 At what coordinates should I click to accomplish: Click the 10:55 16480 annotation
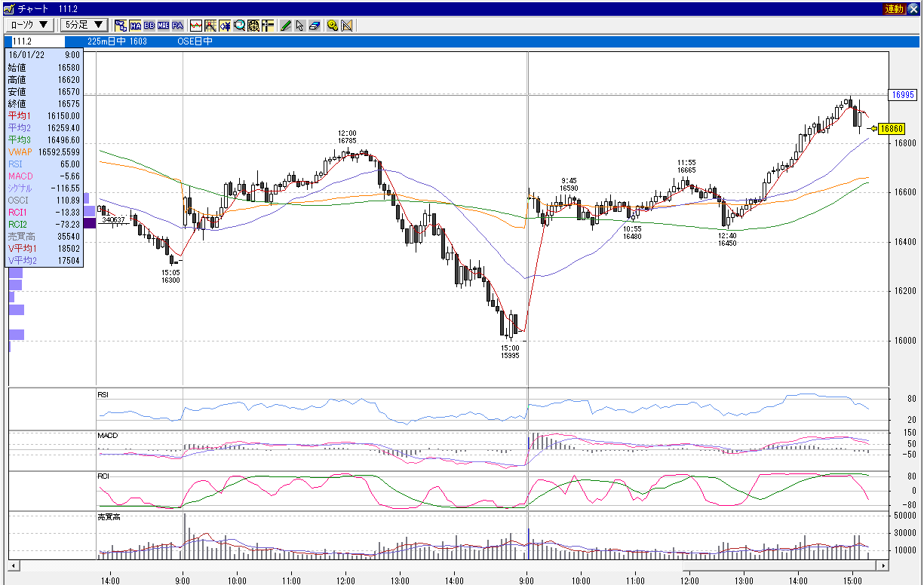(x=632, y=232)
